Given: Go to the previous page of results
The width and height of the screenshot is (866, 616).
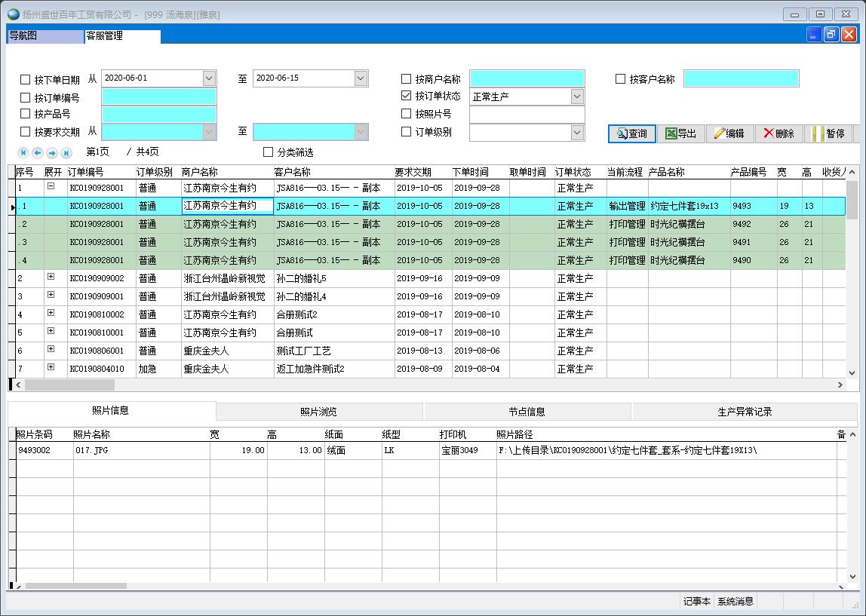Looking at the screenshot, I should point(37,152).
